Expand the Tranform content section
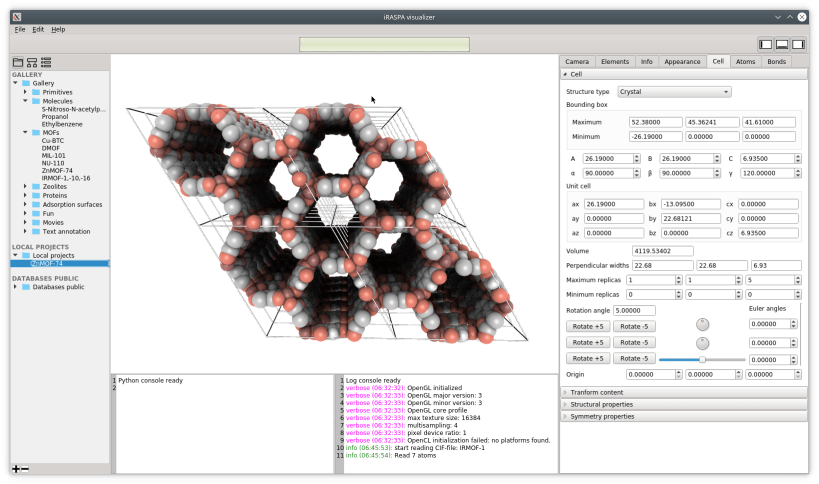 pyautogui.click(x=684, y=392)
